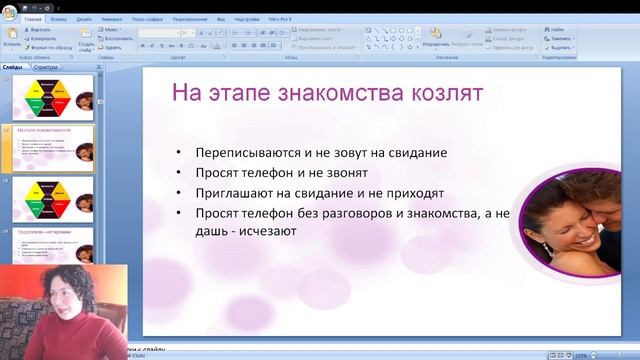Toggle underline formatting
This screenshot has height=360, width=640.
coord(162,46)
